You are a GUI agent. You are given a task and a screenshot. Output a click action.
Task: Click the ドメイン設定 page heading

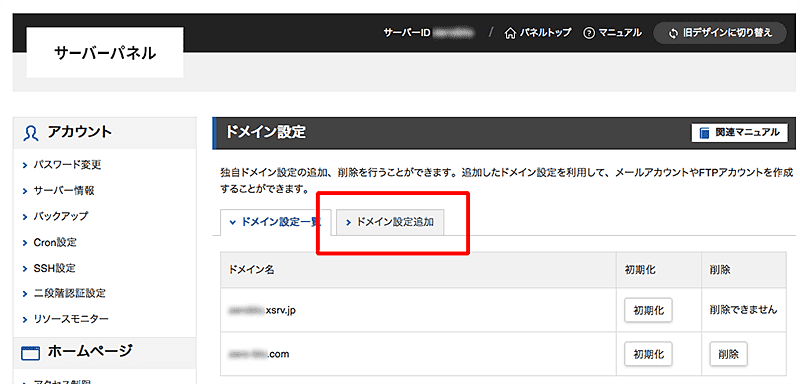tap(265, 133)
